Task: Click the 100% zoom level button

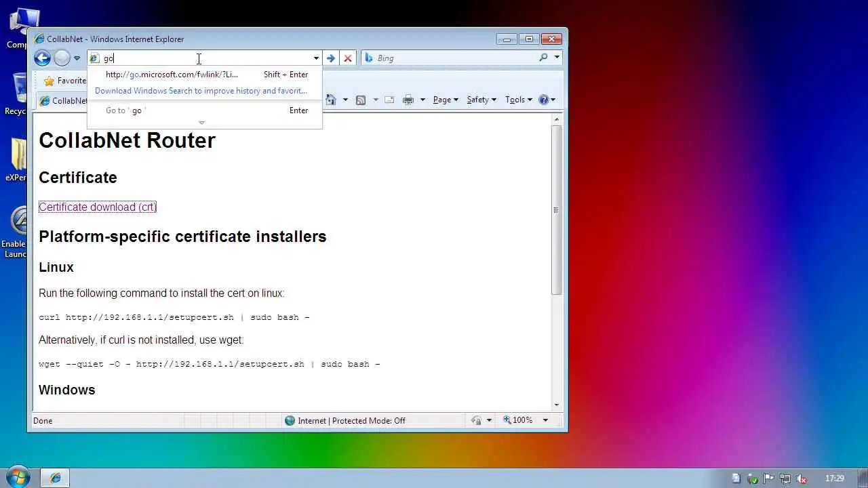Action: coord(518,420)
